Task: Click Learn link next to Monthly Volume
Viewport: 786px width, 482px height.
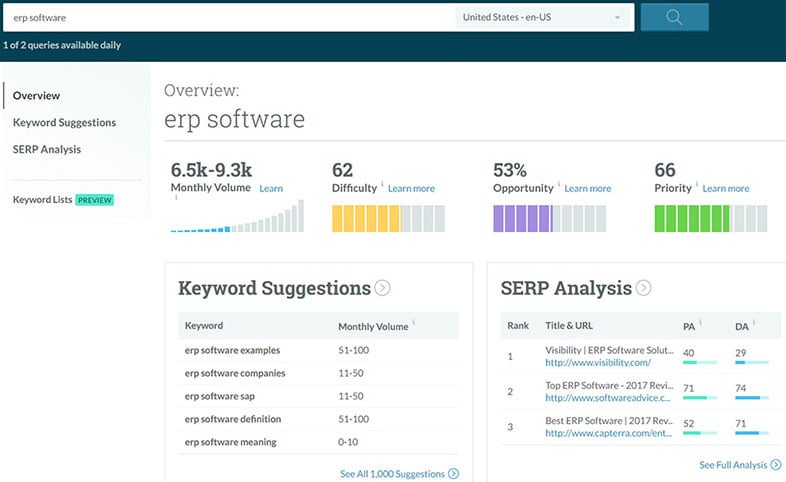Action: [271, 188]
